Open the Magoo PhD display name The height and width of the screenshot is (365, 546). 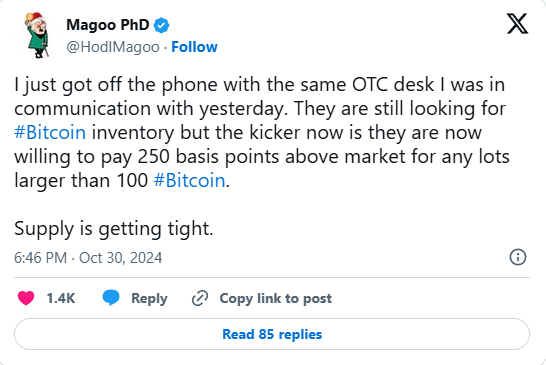click(x=108, y=25)
